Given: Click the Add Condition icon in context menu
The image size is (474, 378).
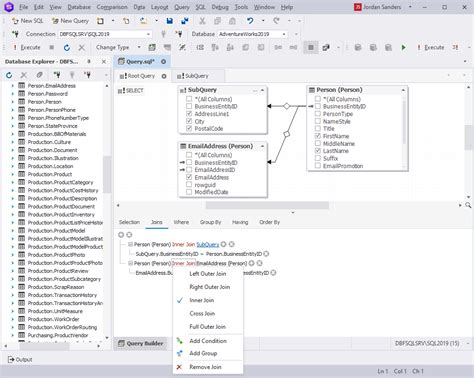Looking at the screenshot, I should click(x=180, y=341).
